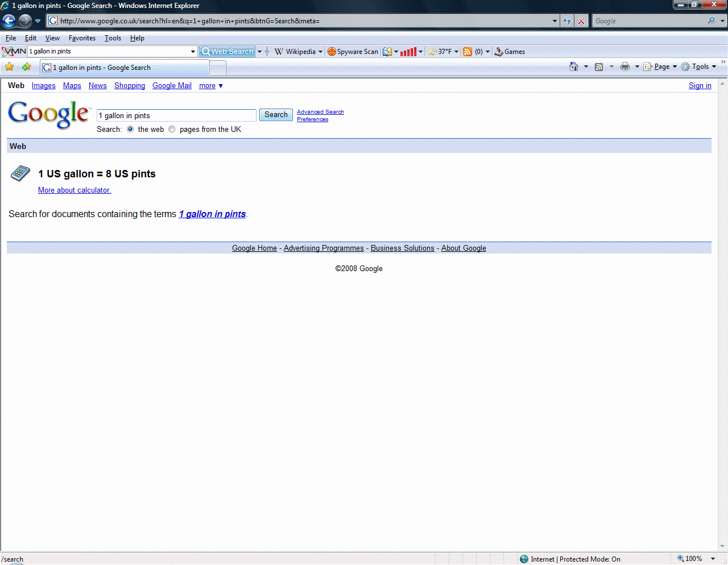Open the Advanced Search link

coord(320,112)
